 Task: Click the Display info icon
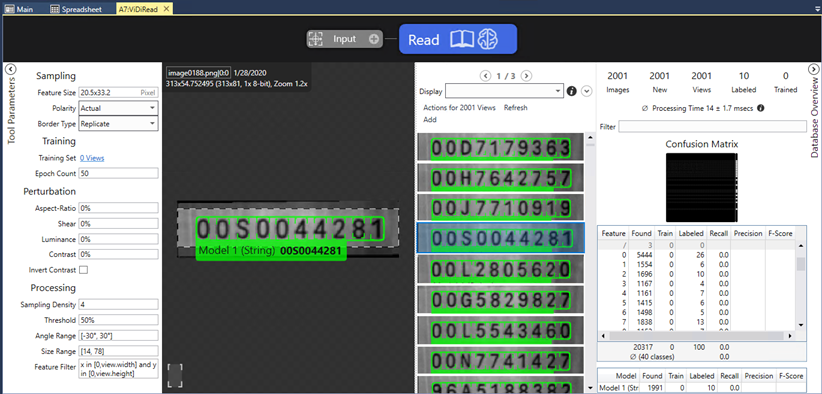click(x=572, y=91)
